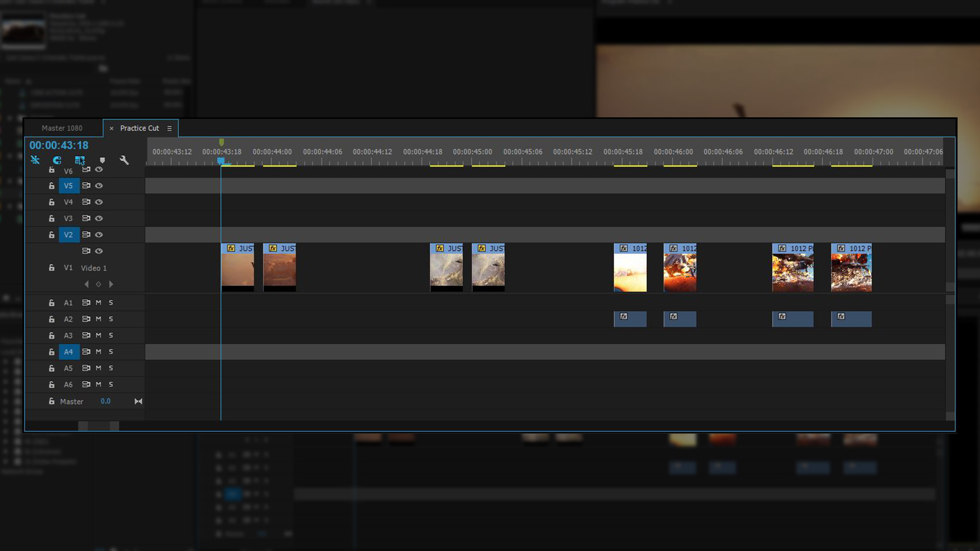The width and height of the screenshot is (980, 551).
Task: Mute audio track A2
Action: tap(99, 319)
